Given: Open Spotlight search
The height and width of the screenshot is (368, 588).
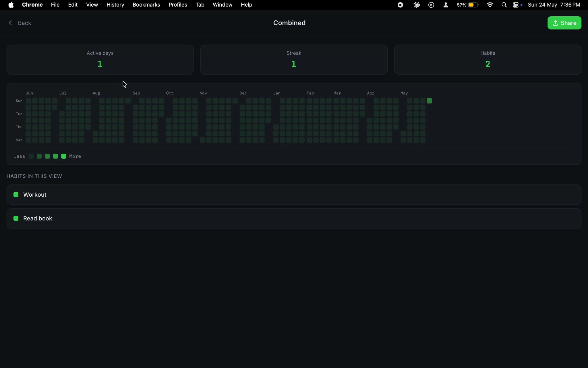Looking at the screenshot, I should click(504, 5).
